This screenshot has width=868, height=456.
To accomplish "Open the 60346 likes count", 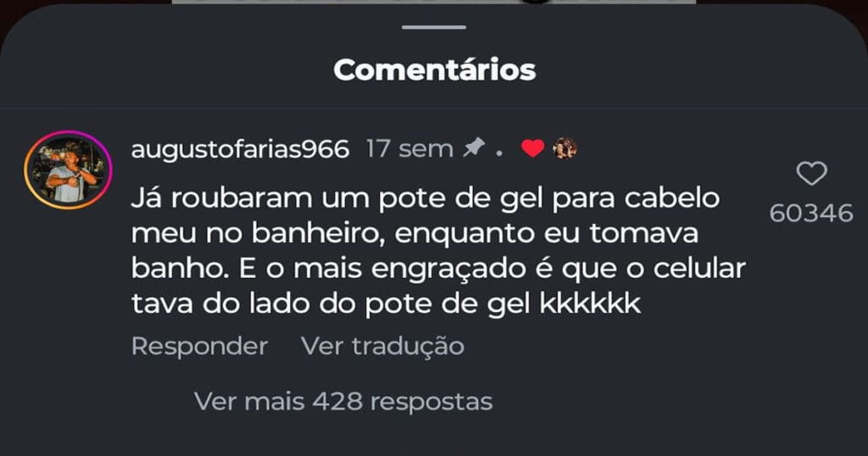I will pyautogui.click(x=811, y=214).
